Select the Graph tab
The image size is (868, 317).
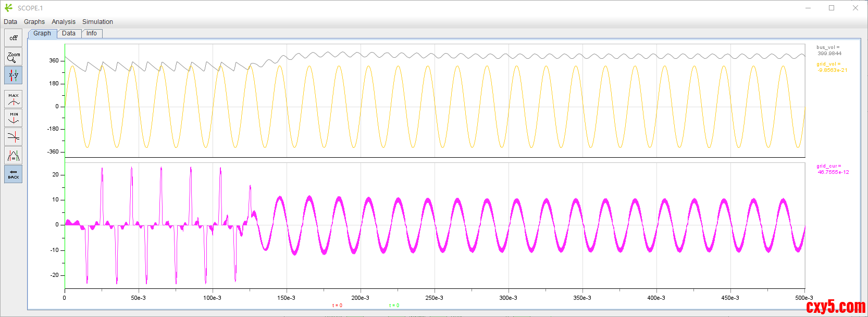(x=42, y=33)
